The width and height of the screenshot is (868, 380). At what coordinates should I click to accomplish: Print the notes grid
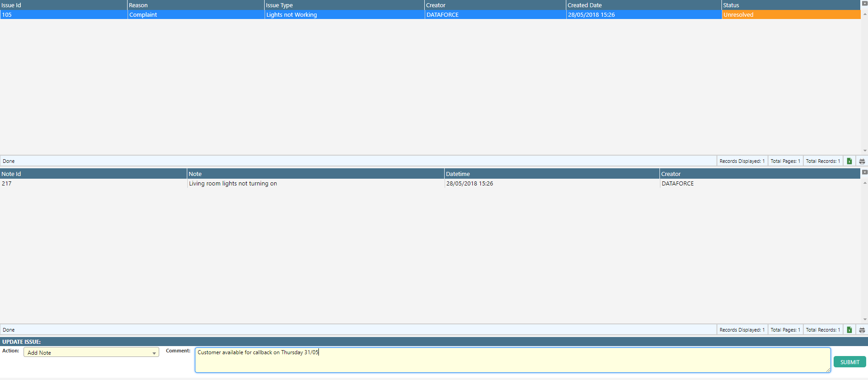coord(862,330)
